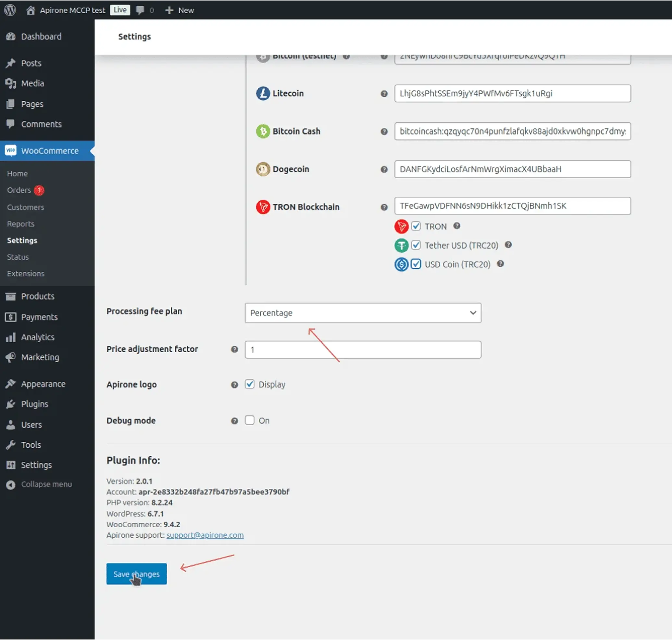The width and height of the screenshot is (672, 640).
Task: Open WooCommerce Status submenu item
Action: (18, 257)
